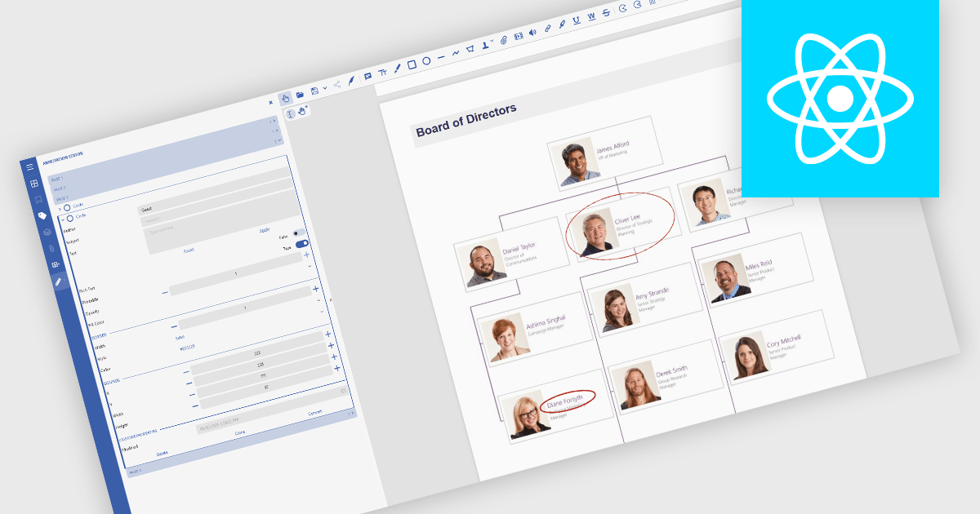Image resolution: width=980 pixels, height=514 pixels.
Task: Turn off the True toggle switch
Action: (302, 244)
